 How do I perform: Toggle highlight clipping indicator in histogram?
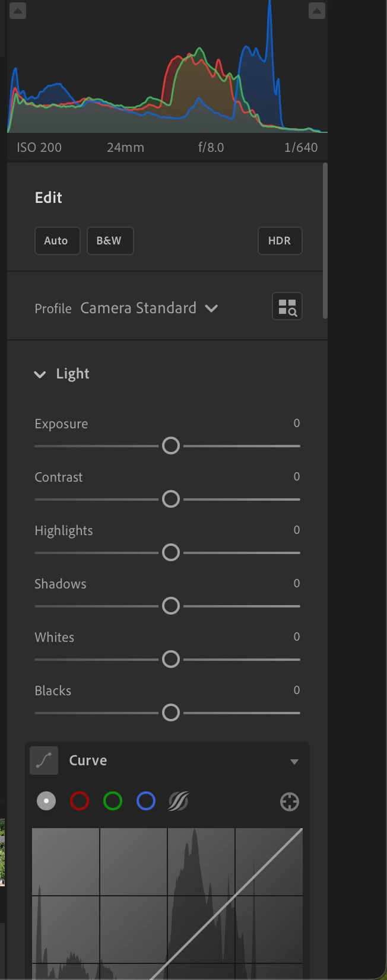click(317, 11)
